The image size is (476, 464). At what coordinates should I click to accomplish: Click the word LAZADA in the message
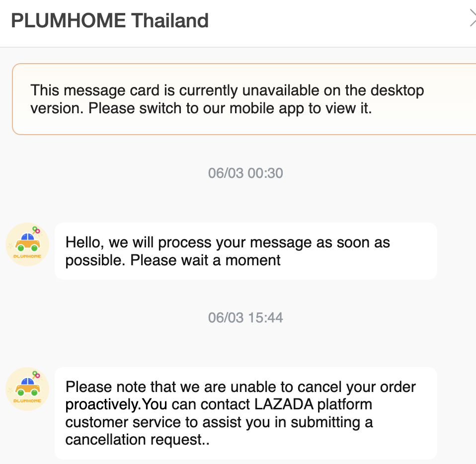point(283,404)
